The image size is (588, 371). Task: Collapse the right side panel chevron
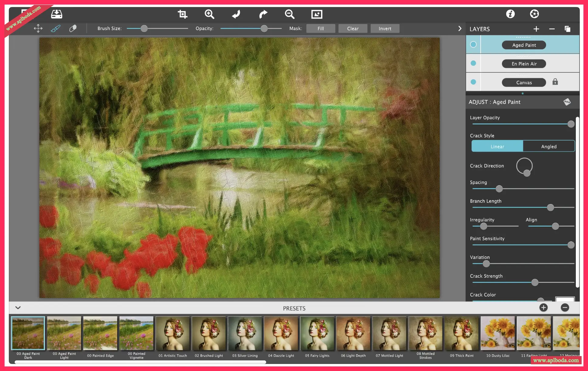[460, 29]
